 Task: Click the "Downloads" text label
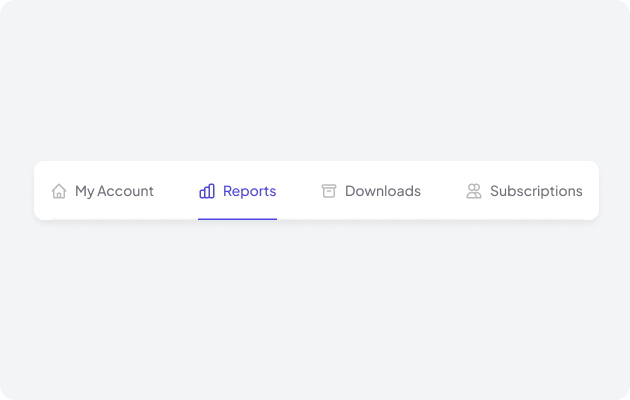382,191
